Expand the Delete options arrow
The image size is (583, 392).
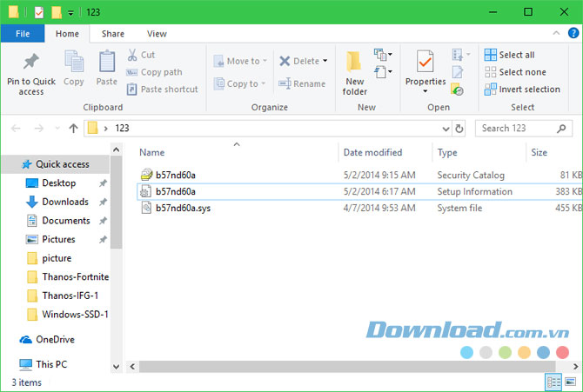pos(325,61)
